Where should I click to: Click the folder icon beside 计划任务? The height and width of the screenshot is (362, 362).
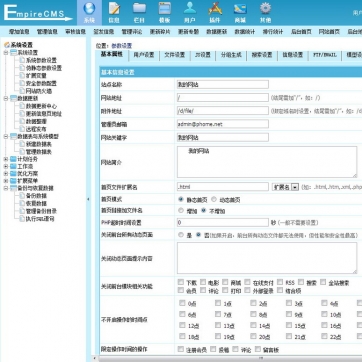13,159
